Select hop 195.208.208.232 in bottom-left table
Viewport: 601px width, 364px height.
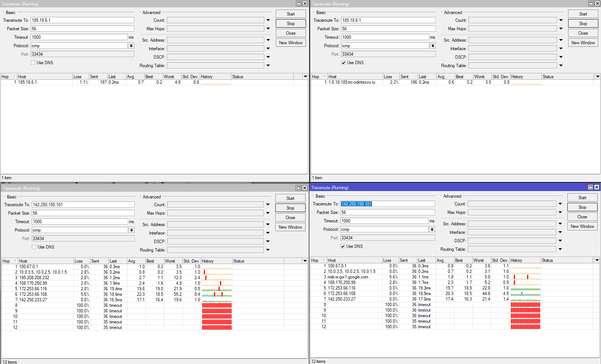coord(155,278)
